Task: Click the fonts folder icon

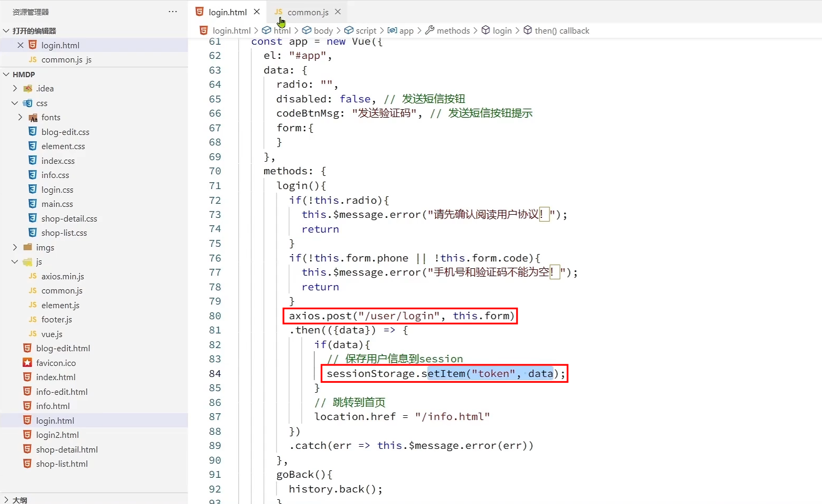Action: 33,117
